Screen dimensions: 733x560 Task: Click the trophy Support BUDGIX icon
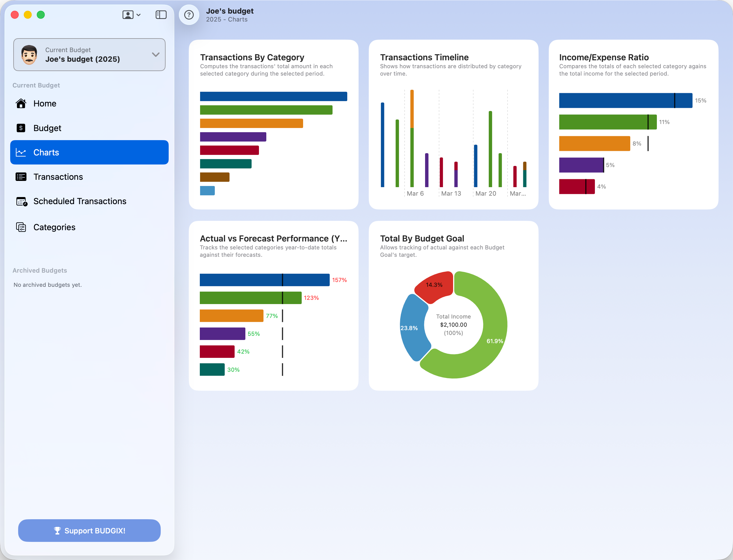[57, 531]
